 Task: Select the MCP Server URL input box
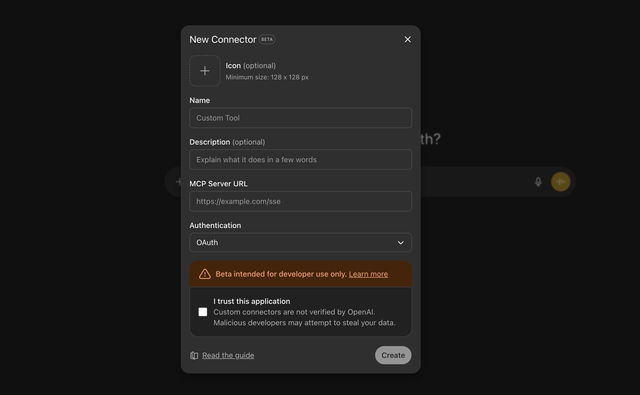[300, 201]
